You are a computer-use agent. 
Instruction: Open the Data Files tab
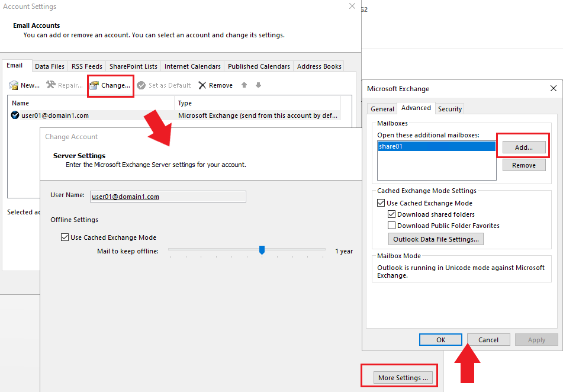click(x=50, y=66)
